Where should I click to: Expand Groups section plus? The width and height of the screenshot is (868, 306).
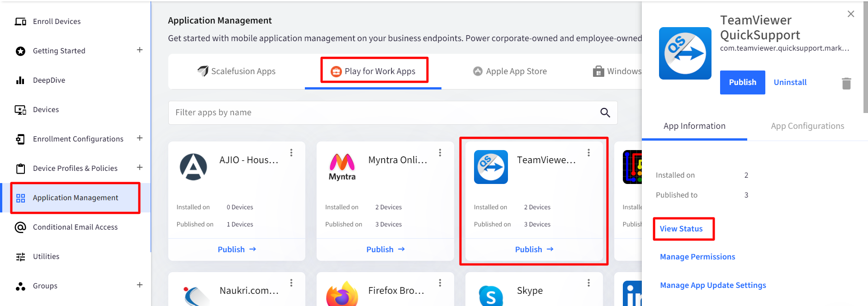pyautogui.click(x=140, y=285)
